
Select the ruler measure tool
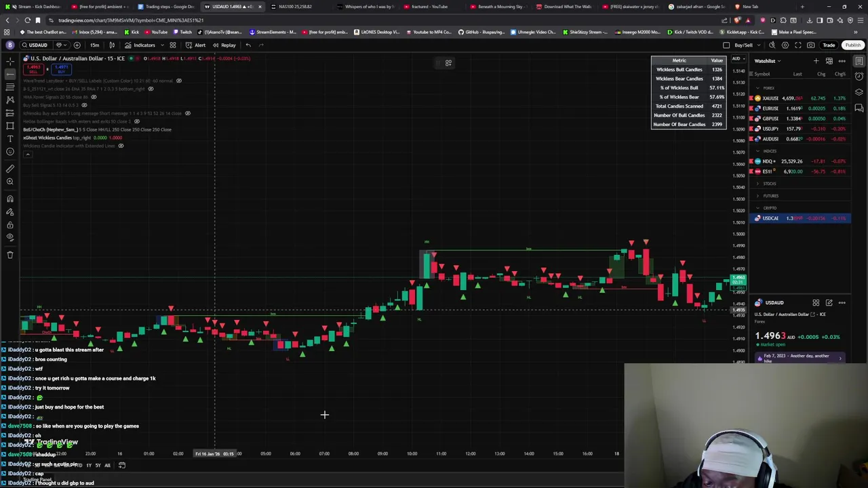pos(10,169)
